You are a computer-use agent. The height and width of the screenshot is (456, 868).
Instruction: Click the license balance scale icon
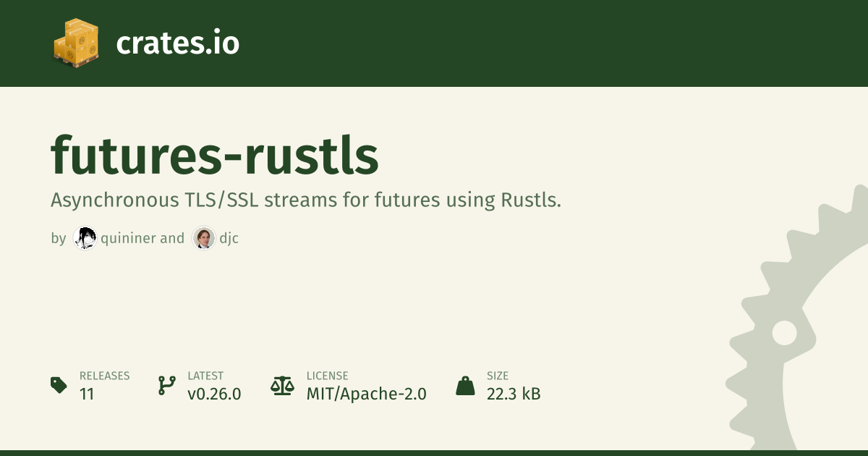[283, 385]
